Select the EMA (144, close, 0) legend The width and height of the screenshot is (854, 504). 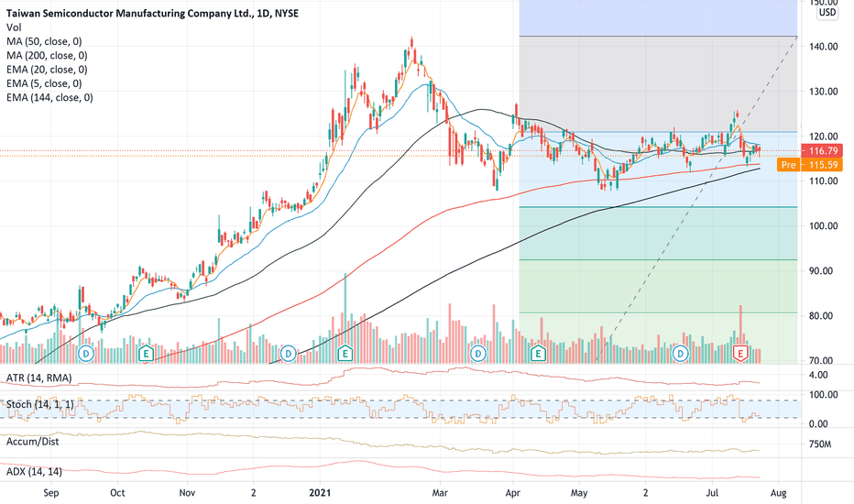click(49, 98)
